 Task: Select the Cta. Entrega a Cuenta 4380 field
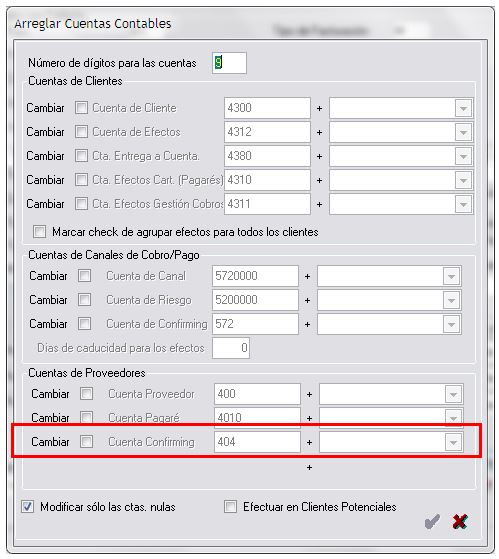coord(267,156)
